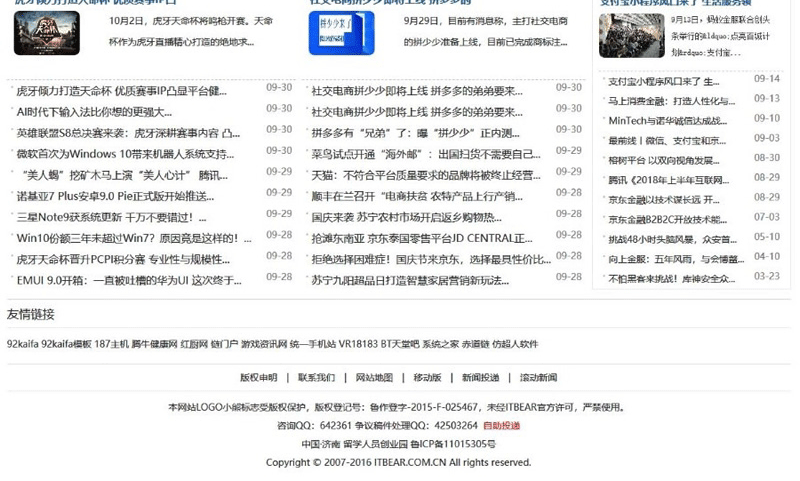This screenshot has height=481, width=800.
Task: Open sidebar article 马上消费金融
Action: click(x=671, y=101)
